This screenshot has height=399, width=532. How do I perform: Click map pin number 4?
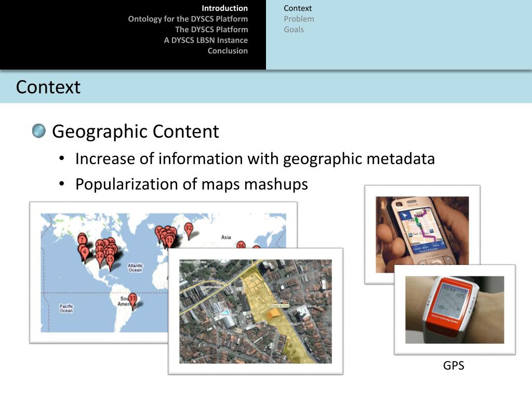pyautogui.click(x=84, y=252)
